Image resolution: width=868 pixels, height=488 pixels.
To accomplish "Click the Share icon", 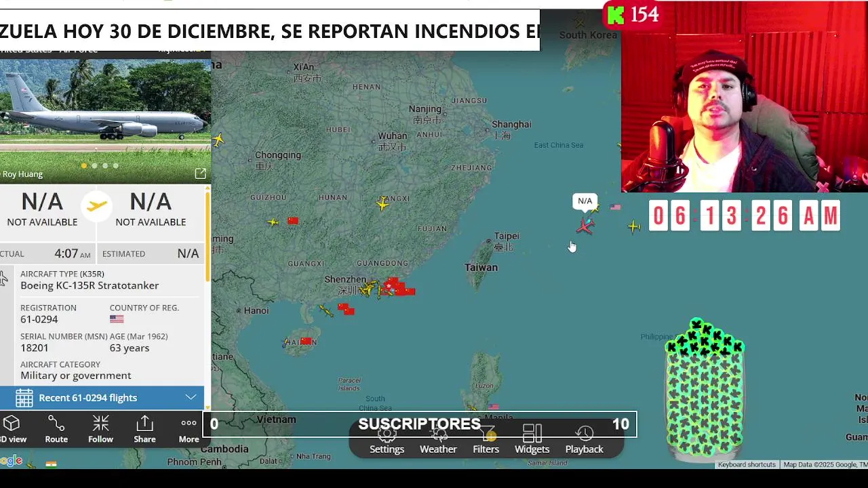I will (x=144, y=430).
